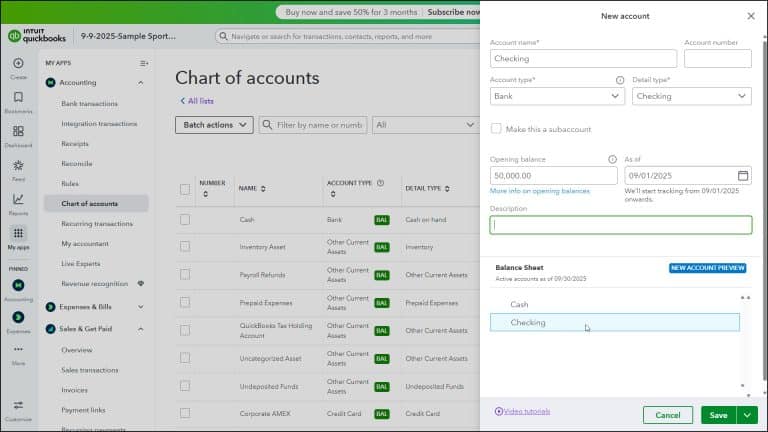Click the More ellipsis icon

click(18, 349)
